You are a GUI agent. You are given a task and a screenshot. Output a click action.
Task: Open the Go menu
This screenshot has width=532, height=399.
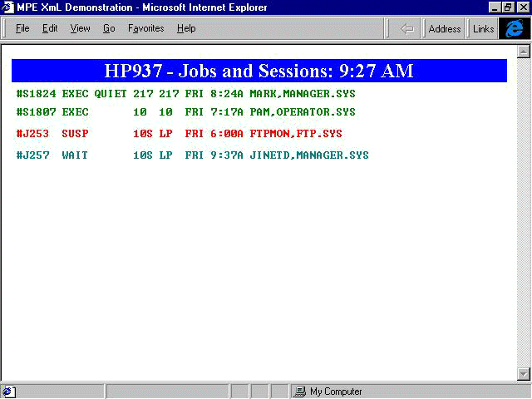tap(109, 28)
